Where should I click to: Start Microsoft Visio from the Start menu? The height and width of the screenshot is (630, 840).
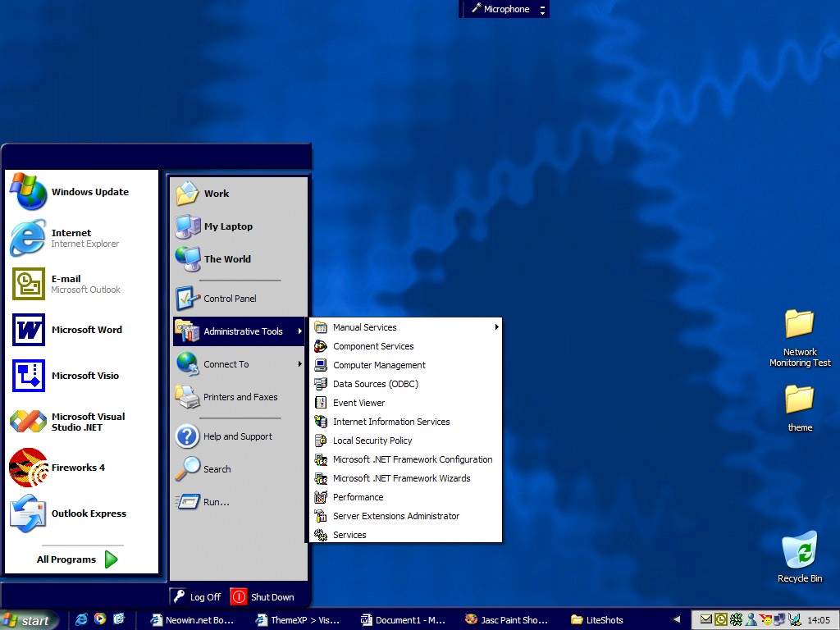tap(81, 376)
